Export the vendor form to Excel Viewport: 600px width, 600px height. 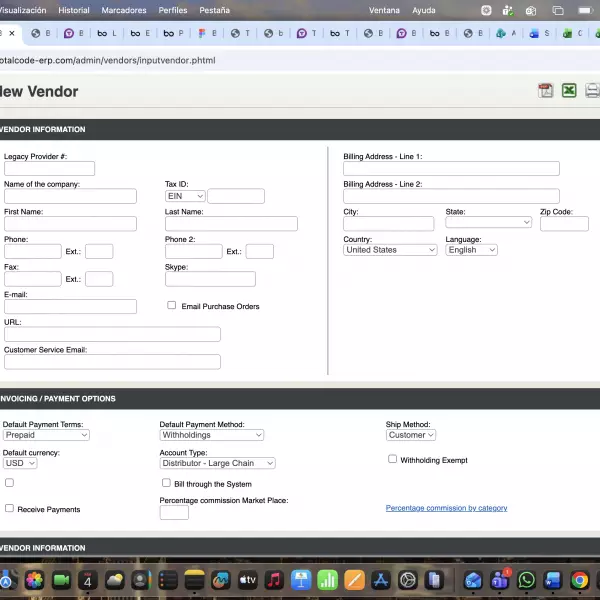tap(569, 91)
